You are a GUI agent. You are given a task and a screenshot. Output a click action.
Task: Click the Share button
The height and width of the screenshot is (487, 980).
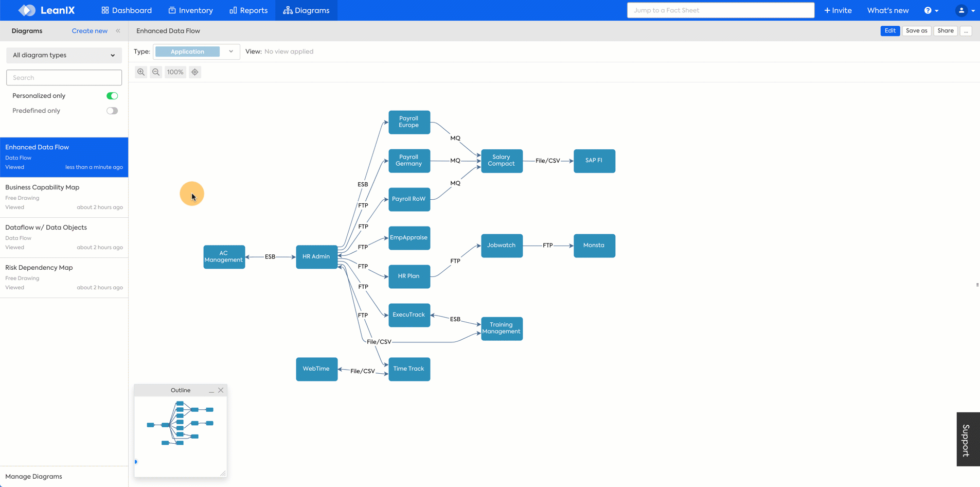[946, 31]
